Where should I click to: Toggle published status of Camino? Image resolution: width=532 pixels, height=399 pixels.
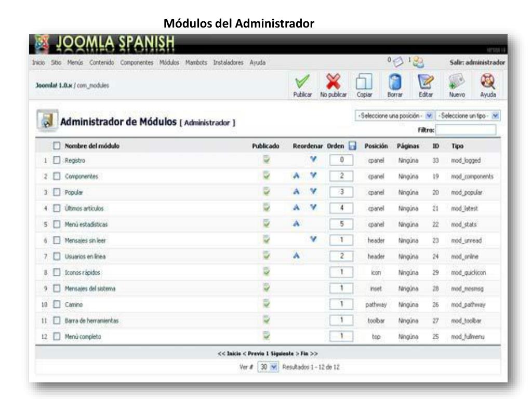pos(267,303)
